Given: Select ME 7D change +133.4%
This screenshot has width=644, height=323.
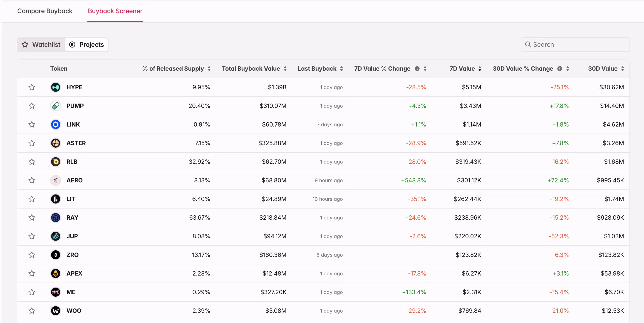Looking at the screenshot, I should click(x=414, y=292).
